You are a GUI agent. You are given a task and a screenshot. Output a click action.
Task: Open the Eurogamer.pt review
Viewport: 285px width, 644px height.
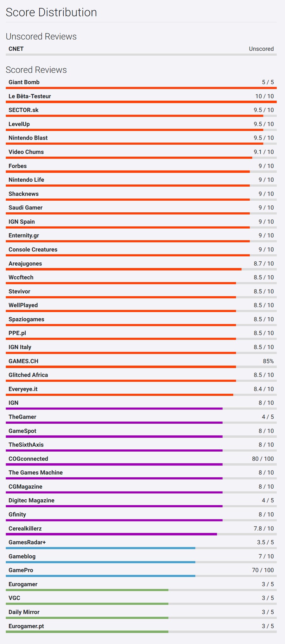(26, 626)
